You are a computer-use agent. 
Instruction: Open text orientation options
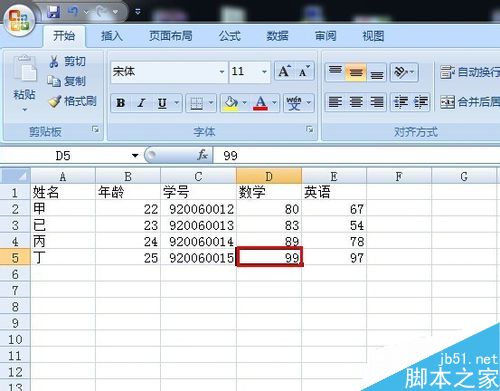[404, 72]
